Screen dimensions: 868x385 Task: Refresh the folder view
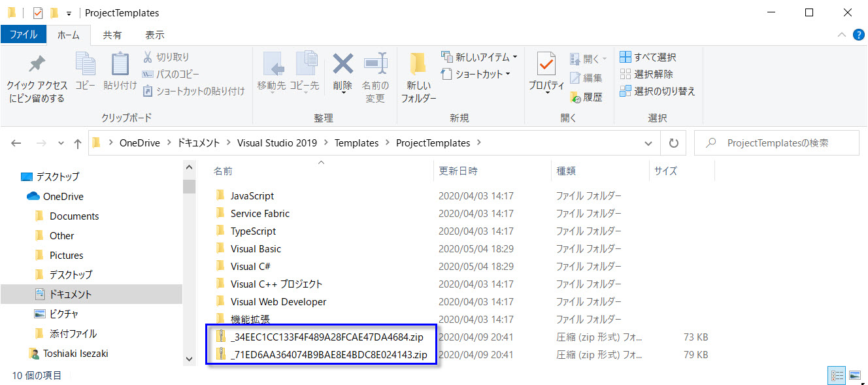point(673,143)
